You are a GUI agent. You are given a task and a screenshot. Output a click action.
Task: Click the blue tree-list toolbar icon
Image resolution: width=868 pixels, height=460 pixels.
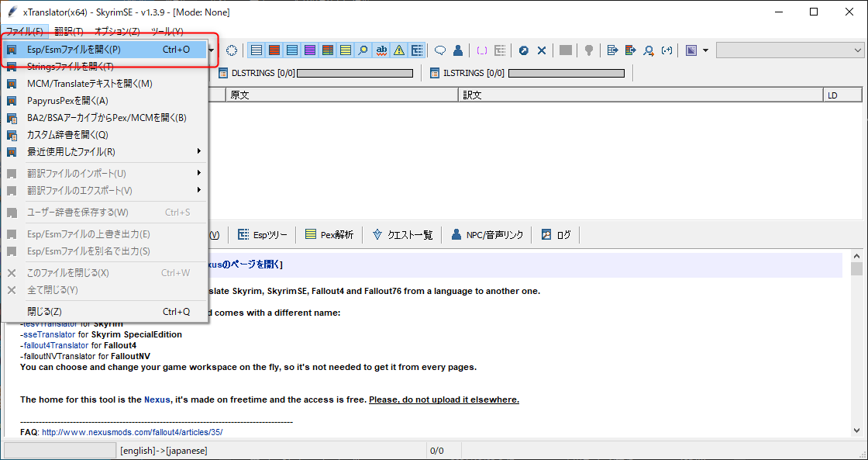(417, 50)
